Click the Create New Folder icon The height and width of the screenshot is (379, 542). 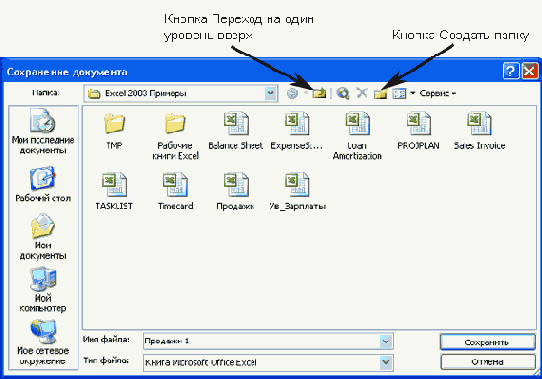click(380, 93)
